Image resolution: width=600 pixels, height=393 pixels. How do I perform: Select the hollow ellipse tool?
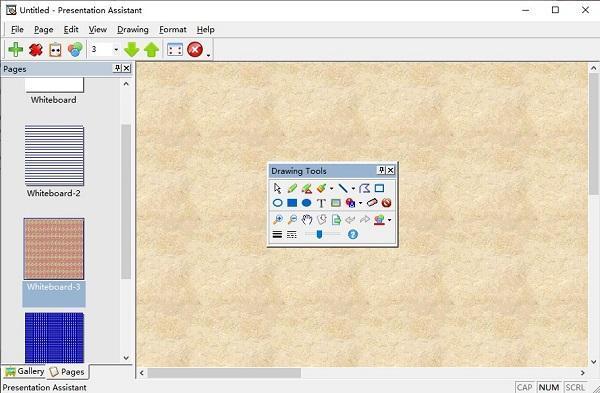pyautogui.click(x=277, y=203)
